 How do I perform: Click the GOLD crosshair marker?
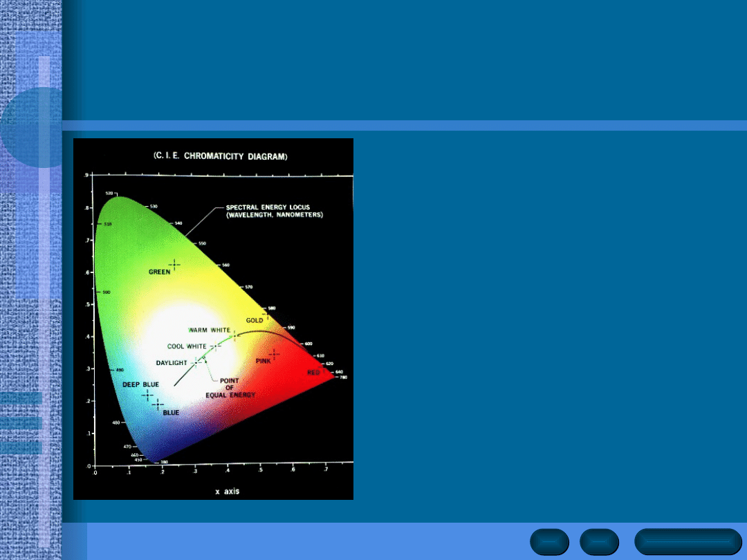coord(268,315)
